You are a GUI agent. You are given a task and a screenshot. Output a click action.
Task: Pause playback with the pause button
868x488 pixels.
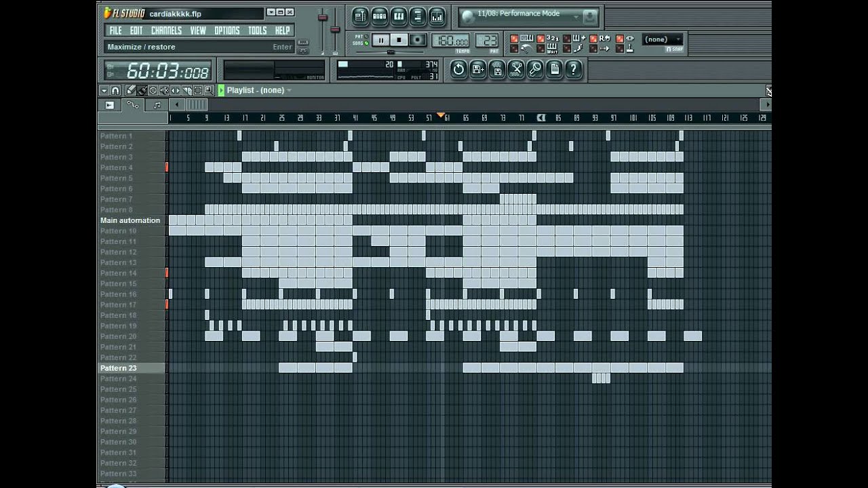(x=381, y=41)
